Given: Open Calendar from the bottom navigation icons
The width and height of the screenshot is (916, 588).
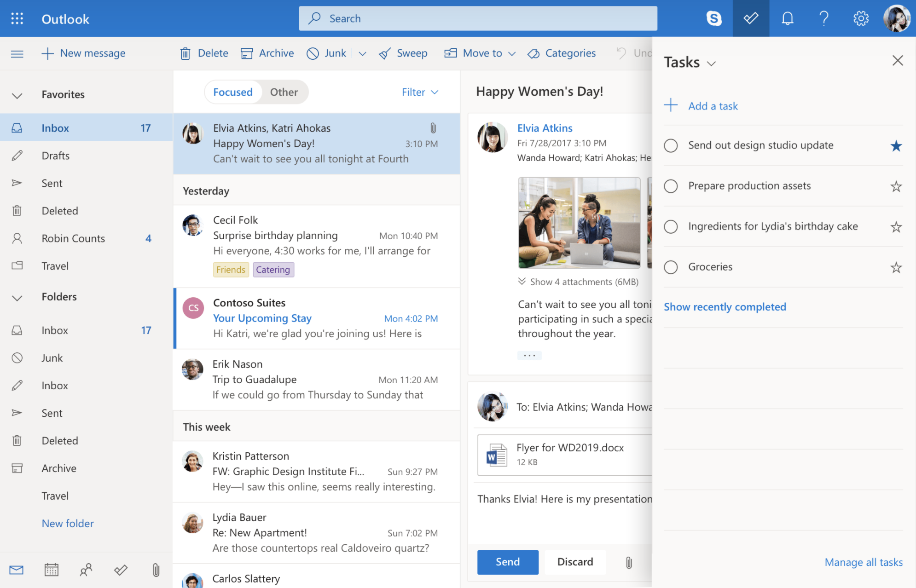Looking at the screenshot, I should point(51,570).
